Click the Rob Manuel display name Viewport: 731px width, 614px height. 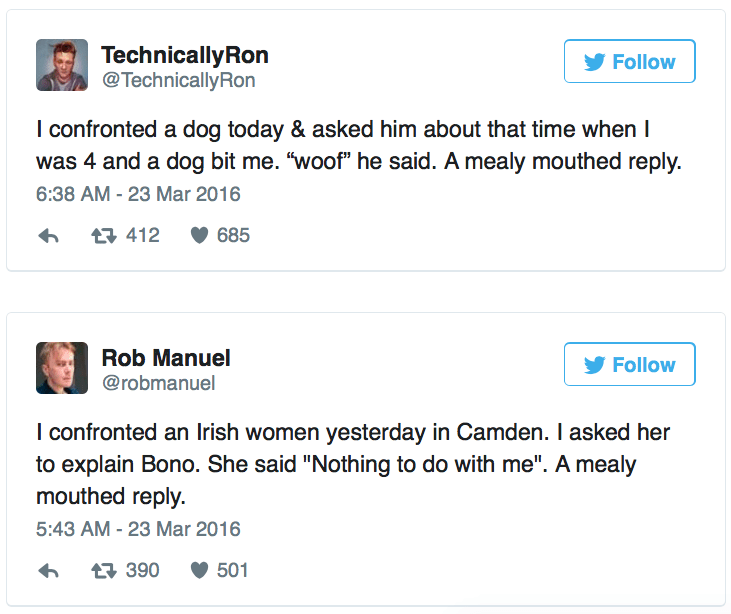[x=166, y=357]
